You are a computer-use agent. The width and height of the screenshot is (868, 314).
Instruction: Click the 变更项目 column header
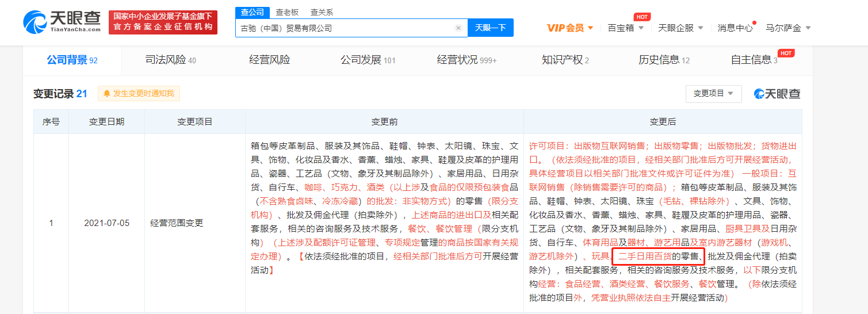pyautogui.click(x=194, y=122)
